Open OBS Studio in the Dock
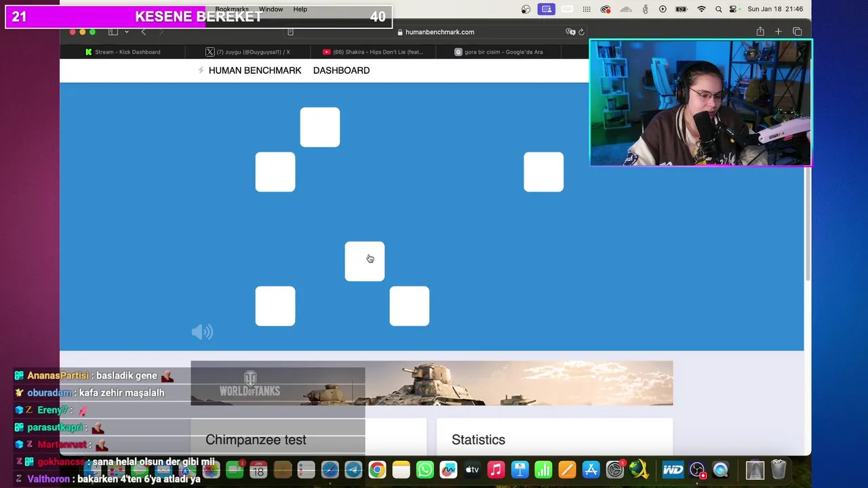The image size is (868, 488). tap(697, 470)
